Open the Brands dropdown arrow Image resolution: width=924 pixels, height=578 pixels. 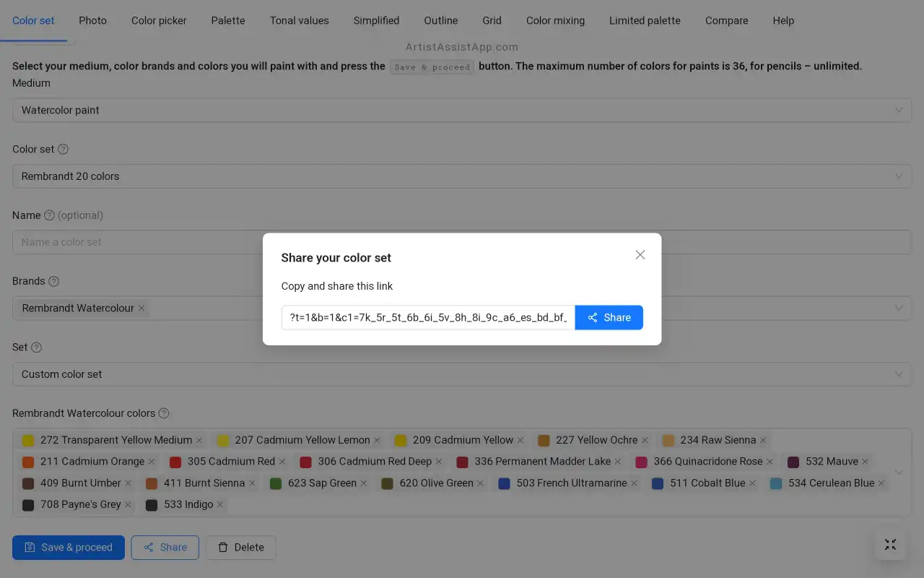(x=899, y=308)
